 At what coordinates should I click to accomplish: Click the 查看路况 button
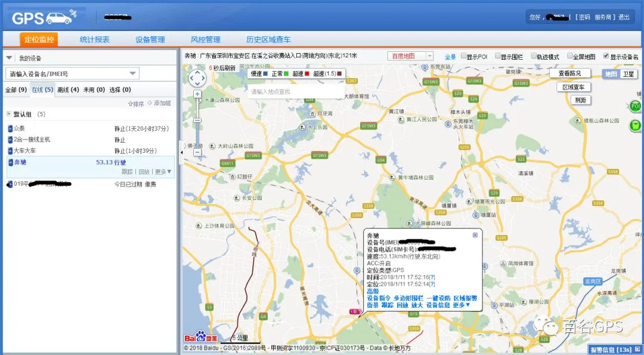point(569,73)
